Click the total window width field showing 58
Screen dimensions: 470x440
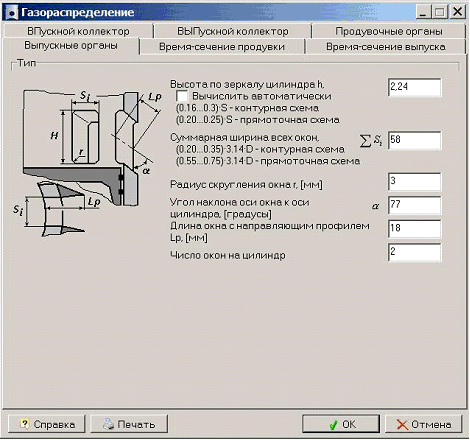tap(415, 140)
